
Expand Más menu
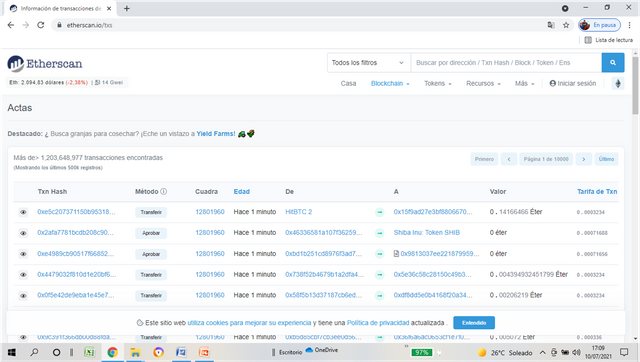pos(524,83)
